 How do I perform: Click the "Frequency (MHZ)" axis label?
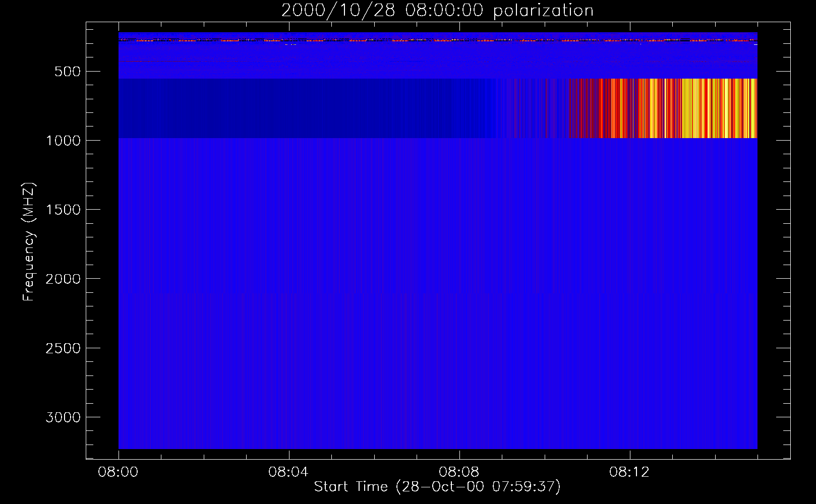pos(29,242)
